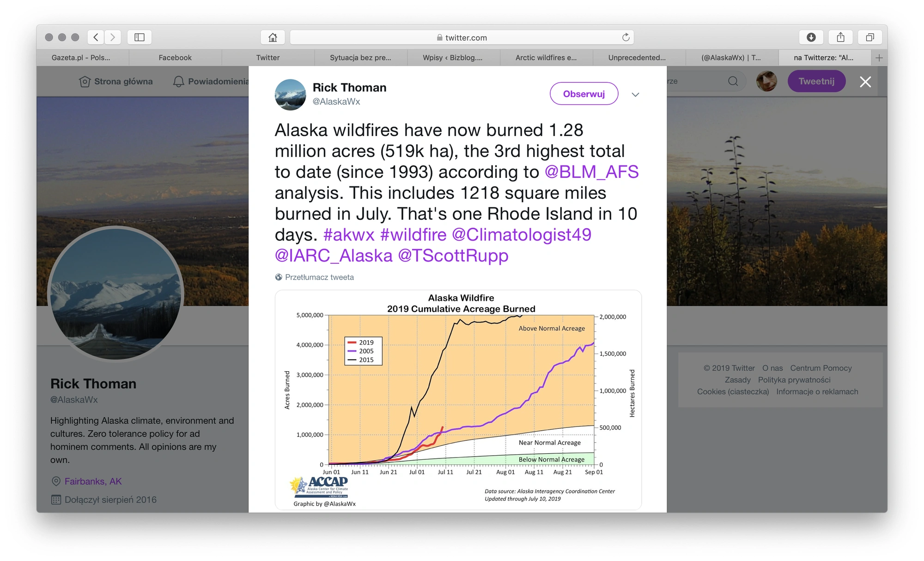Open the O nas footer link
Screen dimensions: 924x561
[x=772, y=368]
